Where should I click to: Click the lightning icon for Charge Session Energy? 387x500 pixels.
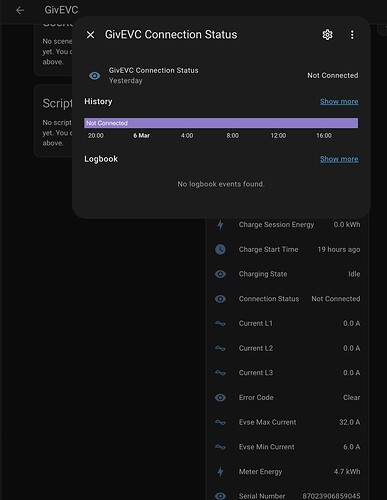220,225
